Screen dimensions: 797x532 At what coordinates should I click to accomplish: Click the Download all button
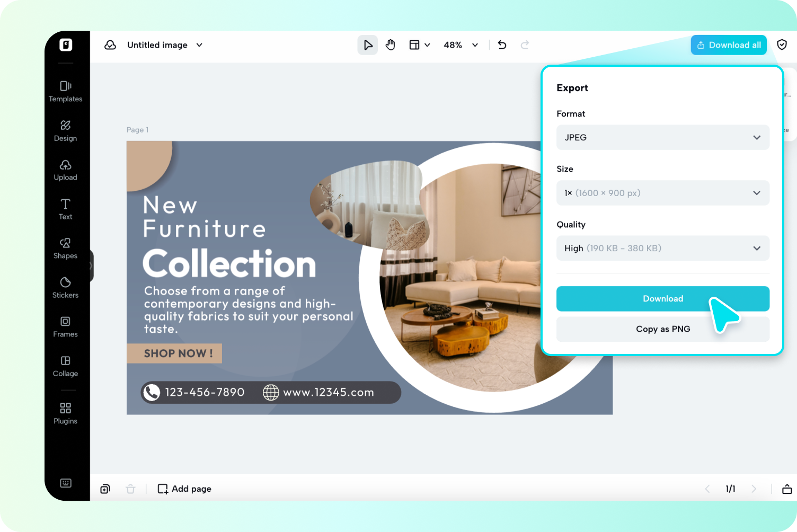[729, 45]
